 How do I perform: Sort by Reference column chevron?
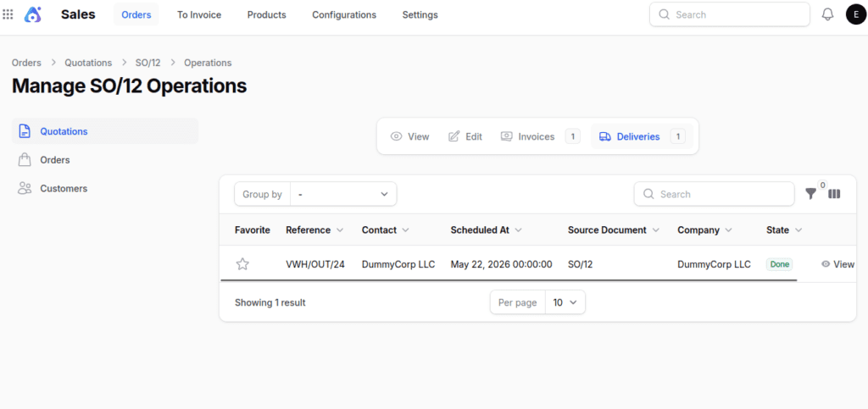pyautogui.click(x=340, y=230)
